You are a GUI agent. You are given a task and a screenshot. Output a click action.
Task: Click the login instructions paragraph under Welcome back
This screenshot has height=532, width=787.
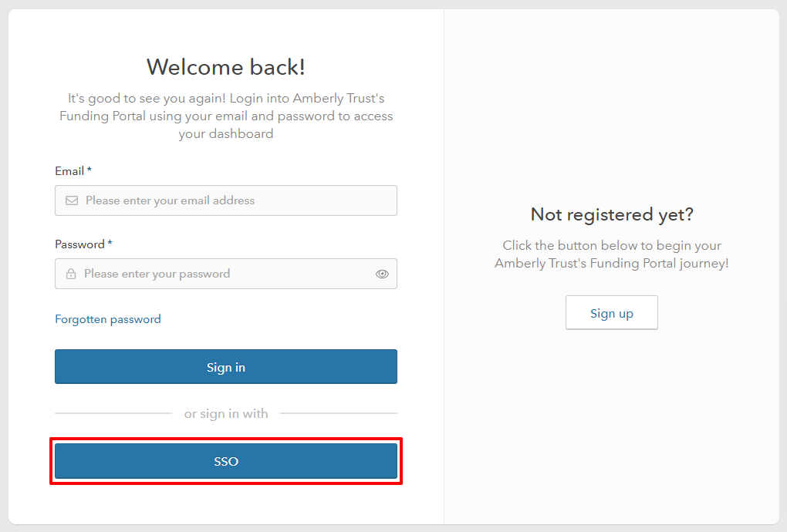coord(226,116)
